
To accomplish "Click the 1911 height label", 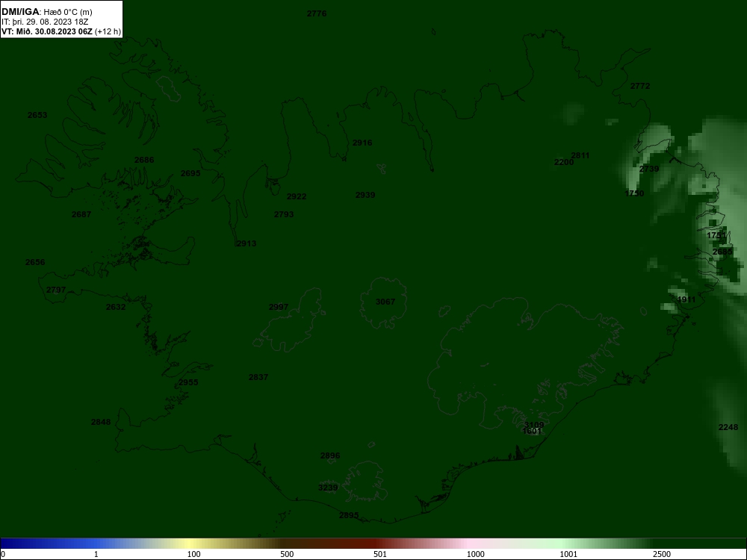I will (x=686, y=299).
